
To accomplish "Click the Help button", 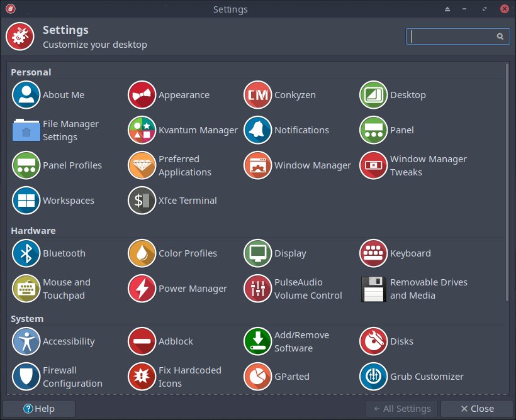I will coord(39,409).
